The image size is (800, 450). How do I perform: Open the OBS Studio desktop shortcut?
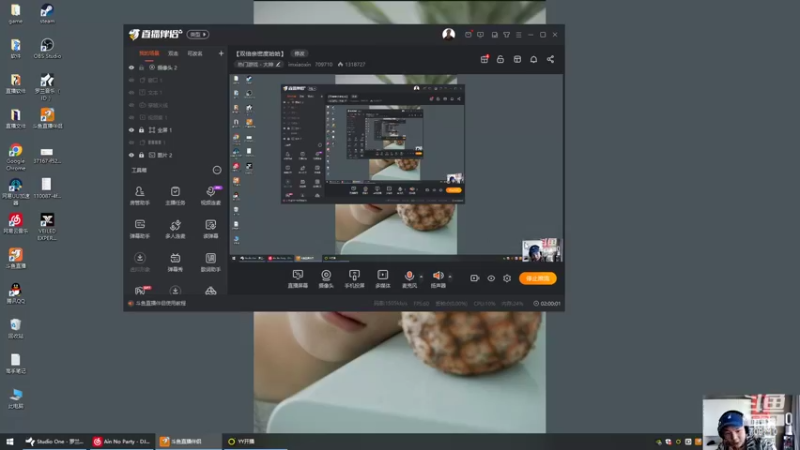click(x=47, y=48)
